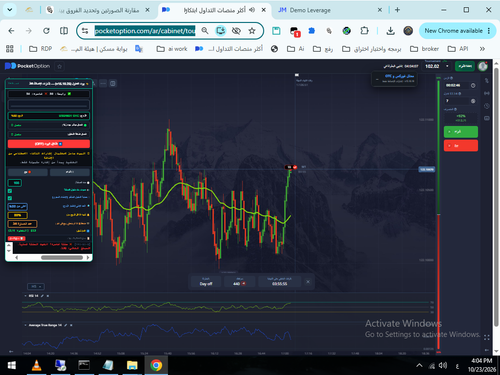Show more bookmarks with the double chevron
Viewport: 500px width, 375px height.
482,49
